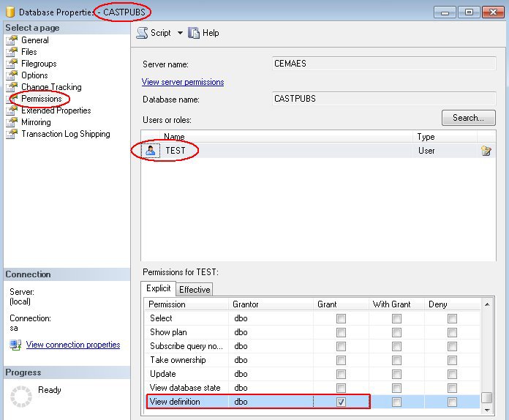Screen dimensions: 509x420
Task: Select the General page icon
Action: coord(12,40)
